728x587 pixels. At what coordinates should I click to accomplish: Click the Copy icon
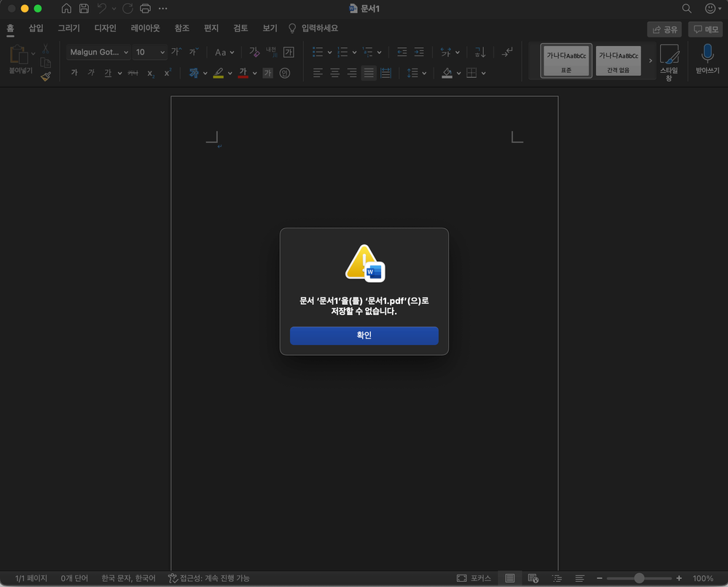coord(45,63)
